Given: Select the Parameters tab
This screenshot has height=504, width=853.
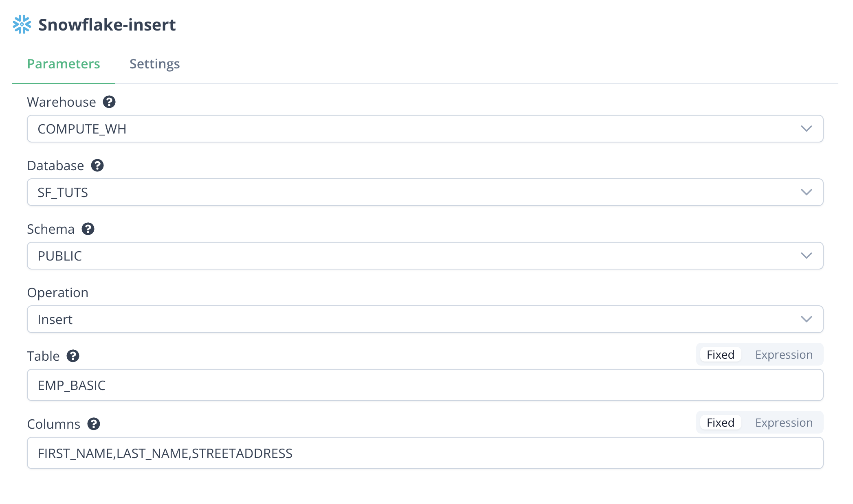Looking at the screenshot, I should point(64,64).
